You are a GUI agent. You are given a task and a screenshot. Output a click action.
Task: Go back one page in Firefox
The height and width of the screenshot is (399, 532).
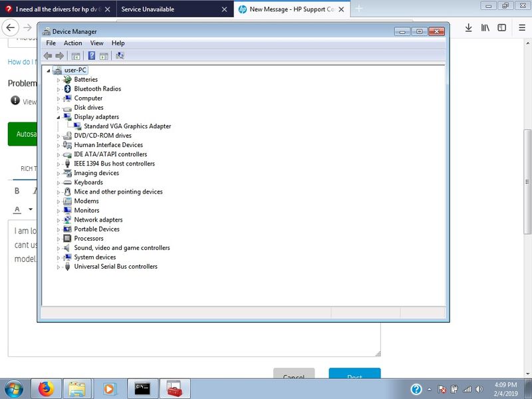click(x=11, y=28)
